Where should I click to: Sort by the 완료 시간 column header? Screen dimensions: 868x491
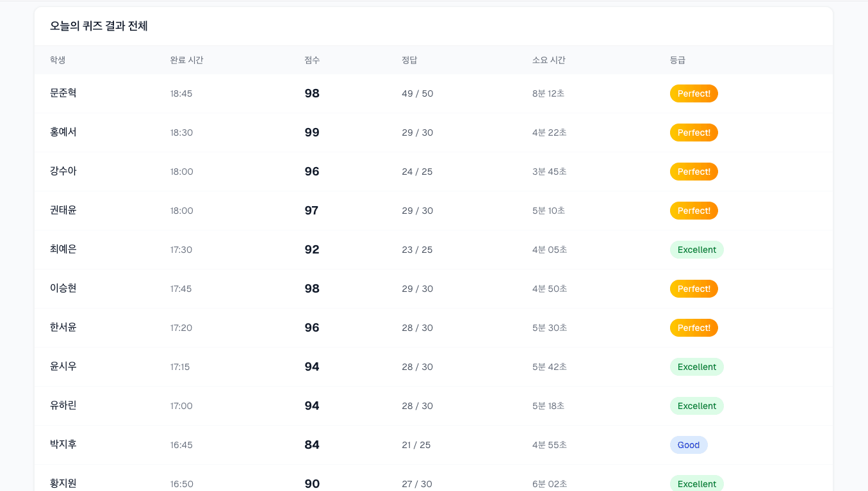[186, 60]
